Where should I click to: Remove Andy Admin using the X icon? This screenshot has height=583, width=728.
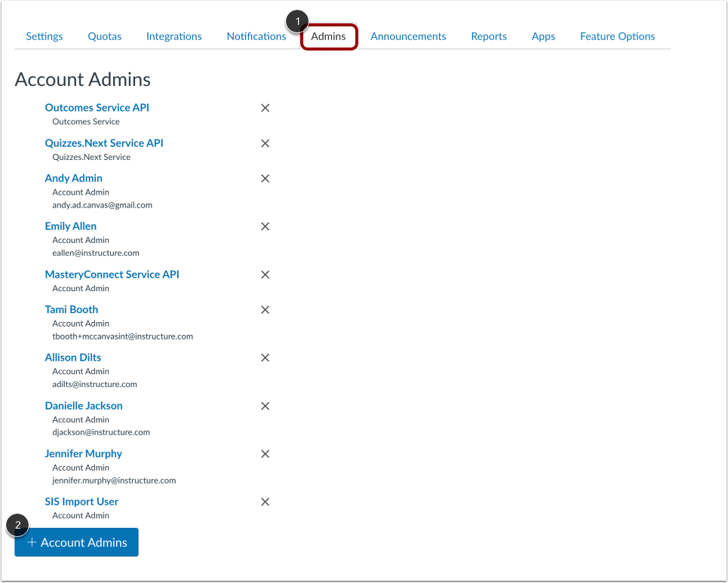click(265, 179)
